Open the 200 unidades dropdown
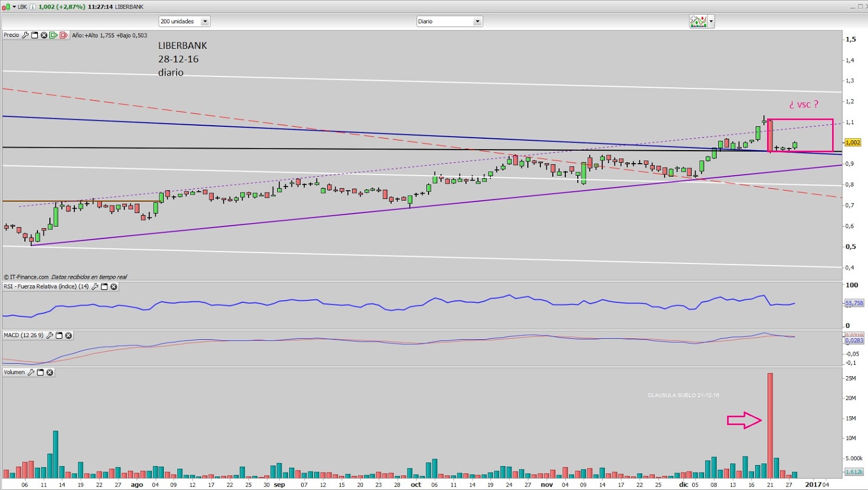Image resolution: width=868 pixels, height=490 pixels. [x=184, y=22]
